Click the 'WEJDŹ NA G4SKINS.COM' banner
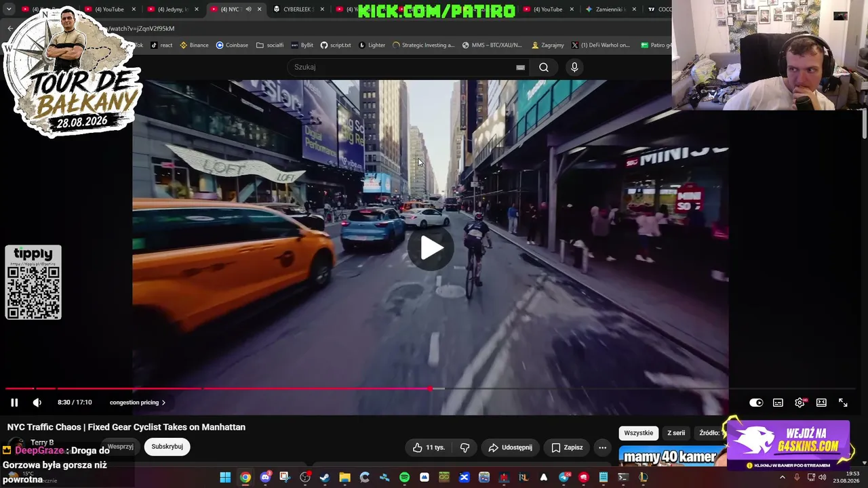Image resolution: width=868 pixels, height=488 pixels. (788, 444)
